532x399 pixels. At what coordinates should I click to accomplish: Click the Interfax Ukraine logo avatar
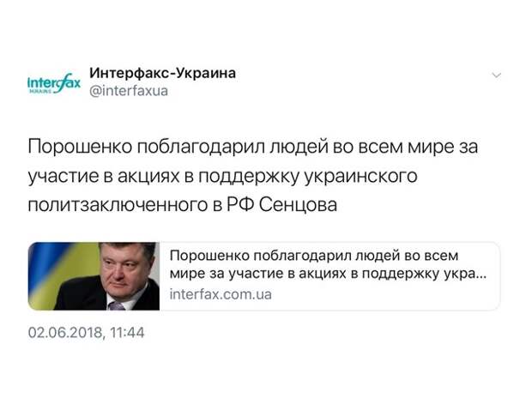point(54,83)
